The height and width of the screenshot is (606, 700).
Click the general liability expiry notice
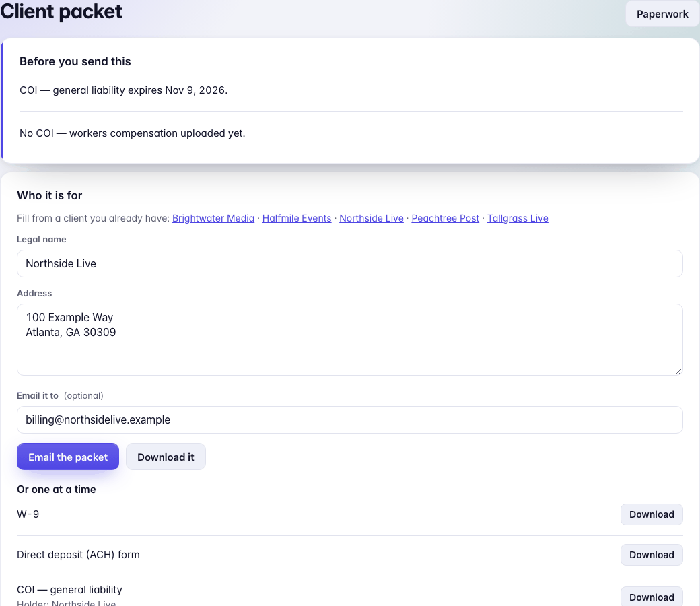[124, 90]
